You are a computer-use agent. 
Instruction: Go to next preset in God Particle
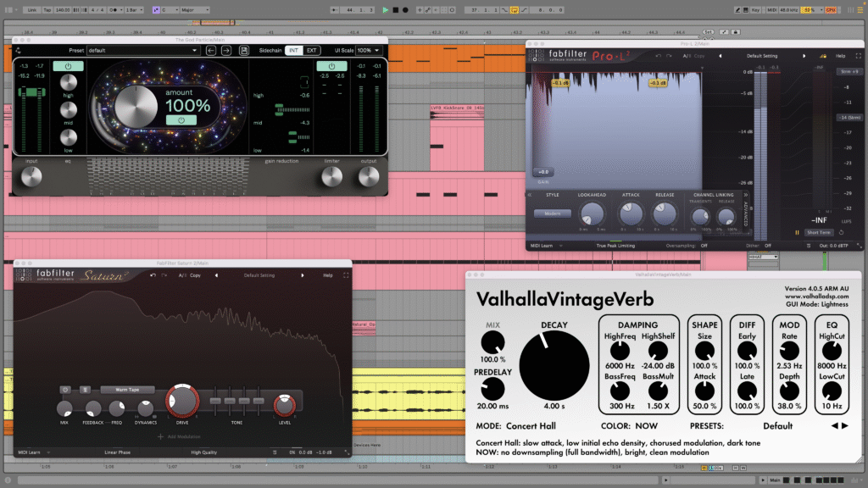pyautogui.click(x=226, y=51)
